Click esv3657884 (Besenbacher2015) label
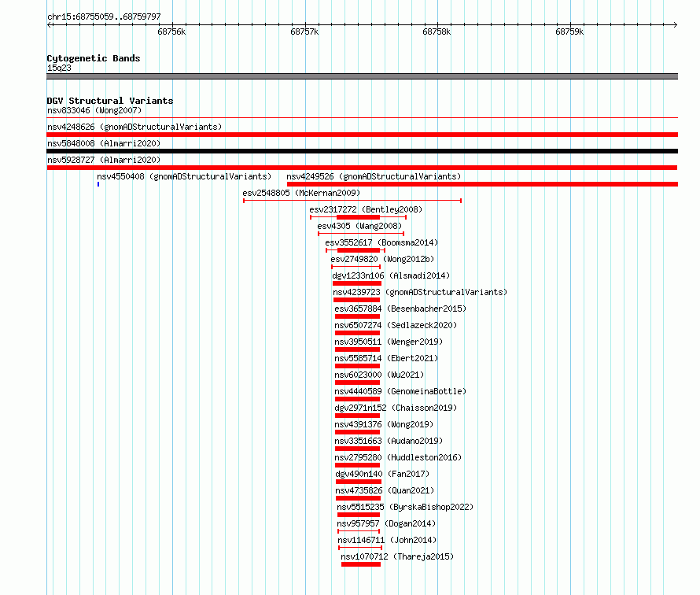Viewport: 700px width, 595px height. click(x=400, y=309)
